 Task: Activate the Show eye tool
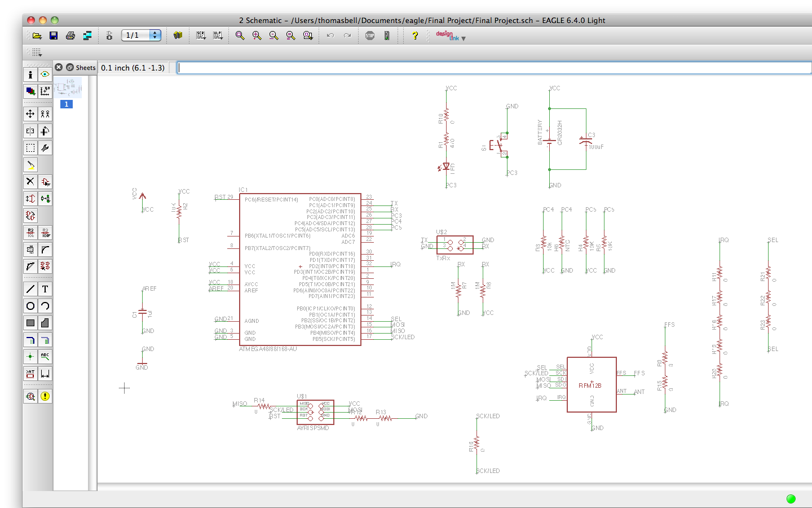coord(45,74)
